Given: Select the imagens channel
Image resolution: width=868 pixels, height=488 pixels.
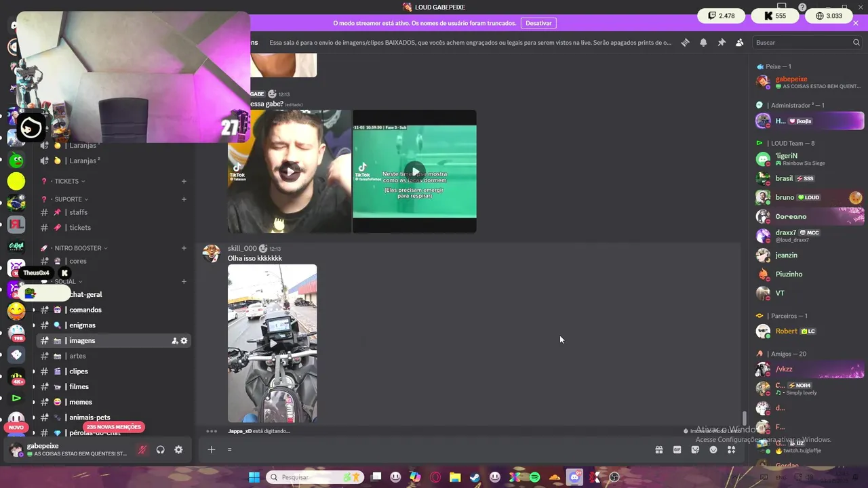Looking at the screenshot, I should coord(114,341).
